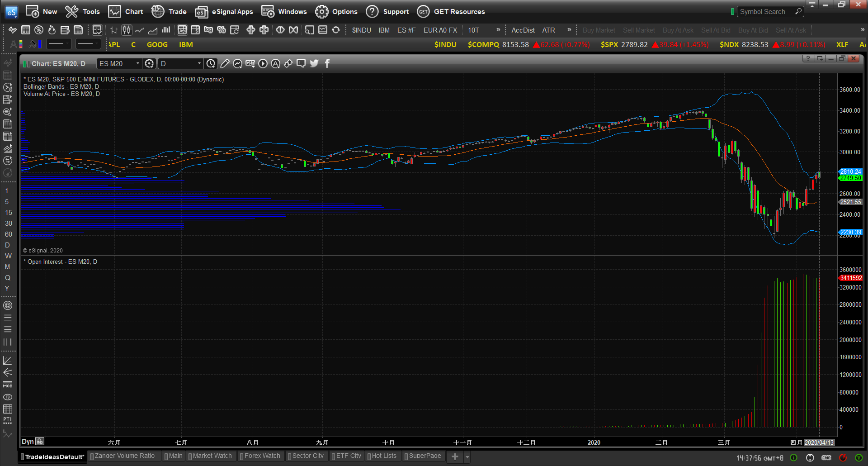Share chart on Facebook
This screenshot has height=466, width=868.
pyautogui.click(x=327, y=63)
